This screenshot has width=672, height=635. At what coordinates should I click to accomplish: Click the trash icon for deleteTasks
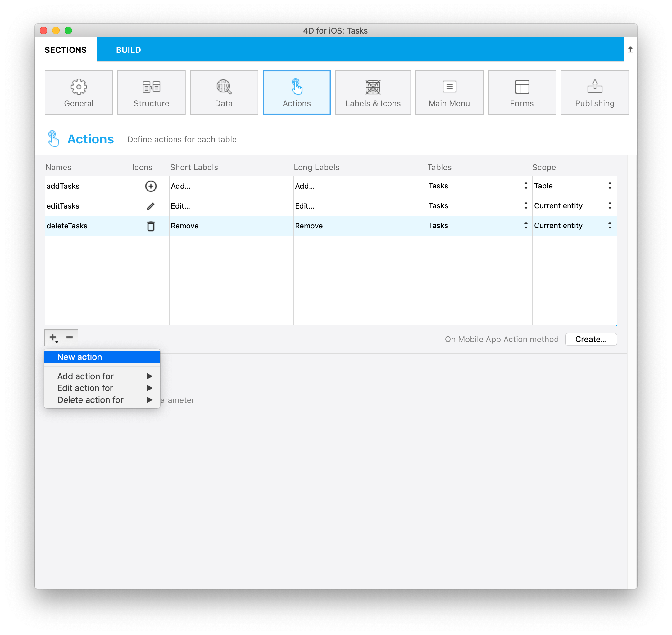coord(151,226)
